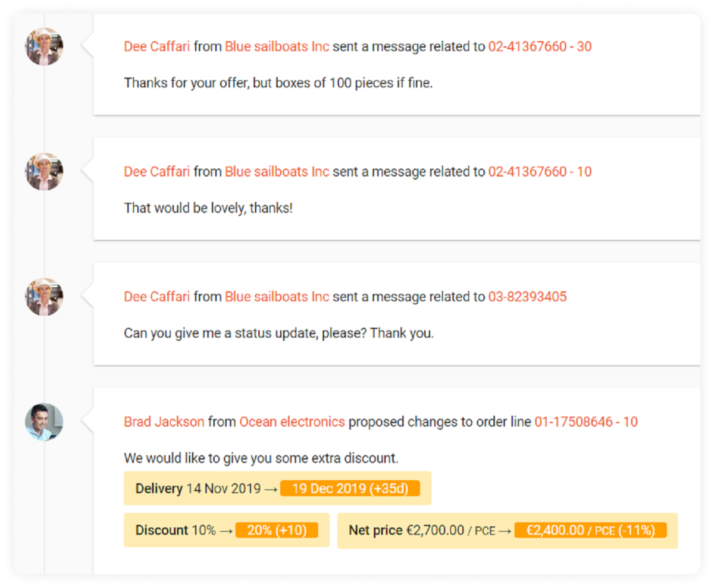
Task: Click the €2,400.00 / PCE net price badge
Action: (590, 530)
